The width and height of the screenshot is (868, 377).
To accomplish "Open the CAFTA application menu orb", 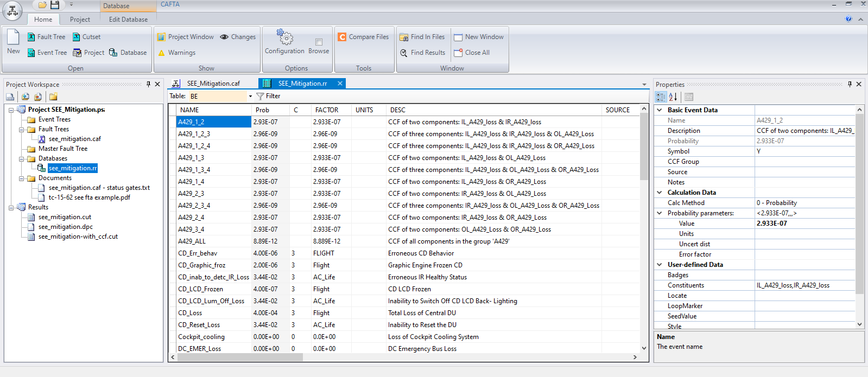I will tap(12, 11).
